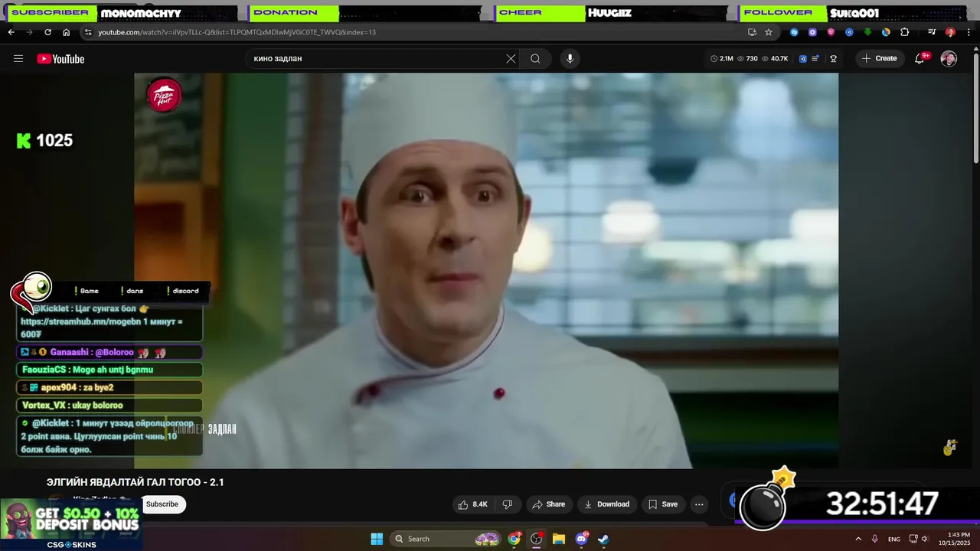The image size is (980, 551).
Task: Click the FaouziaCS chat message
Action: pos(109,370)
